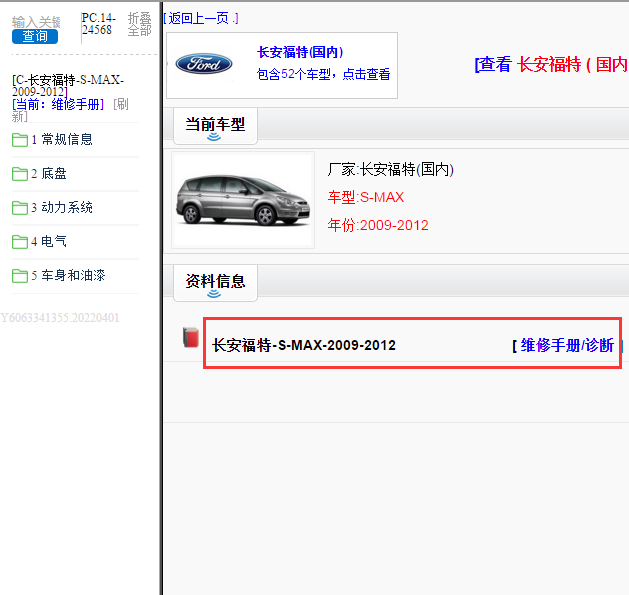Viewport: 629px width, 595px height.
Task: Open the 查看 长安福特（国内 link at right
Action: tap(552, 64)
